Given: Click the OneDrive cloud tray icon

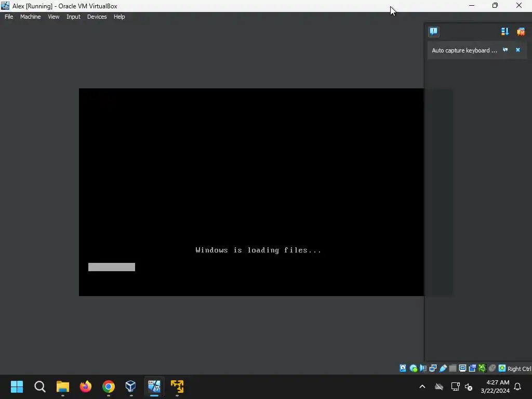Looking at the screenshot, I should pyautogui.click(x=439, y=387).
